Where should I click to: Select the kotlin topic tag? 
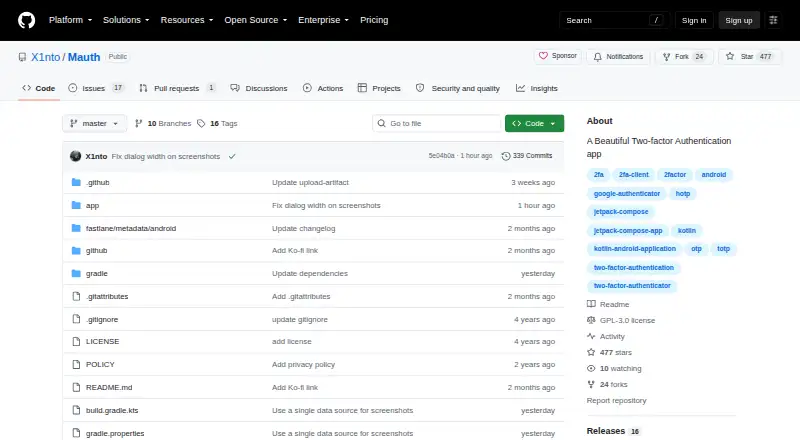(686, 231)
